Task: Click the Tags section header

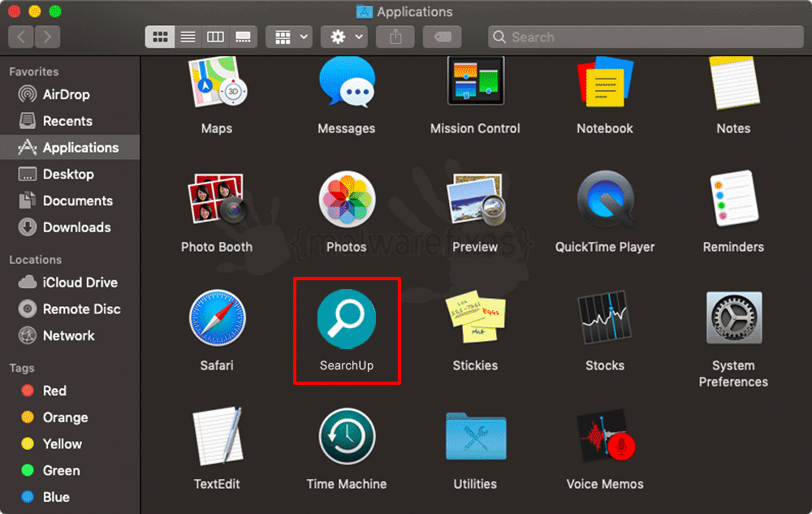Action: click(22, 368)
